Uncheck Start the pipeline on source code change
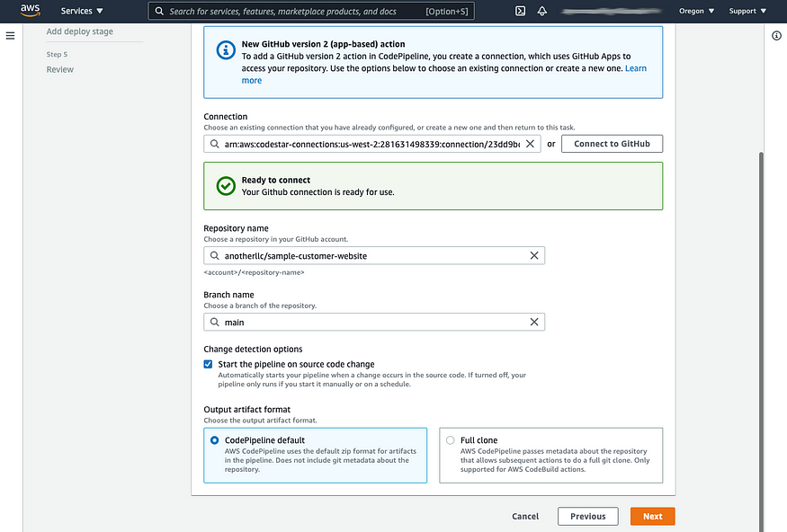This screenshot has height=532, width=787. [x=208, y=364]
